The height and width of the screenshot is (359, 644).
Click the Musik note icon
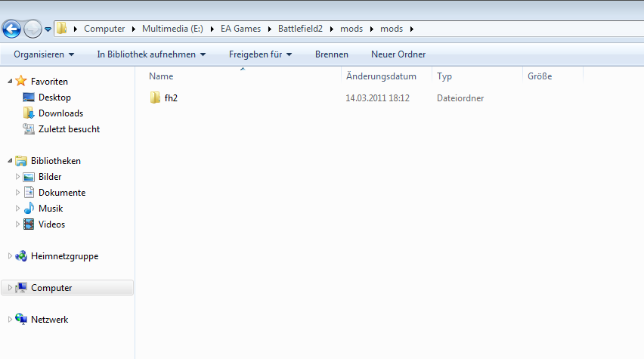(x=29, y=209)
